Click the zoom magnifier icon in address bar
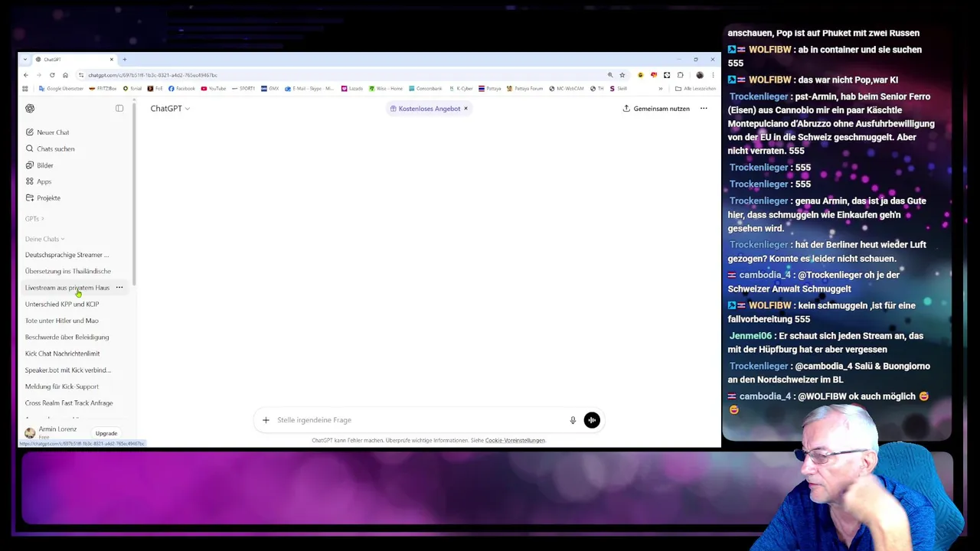 [610, 75]
